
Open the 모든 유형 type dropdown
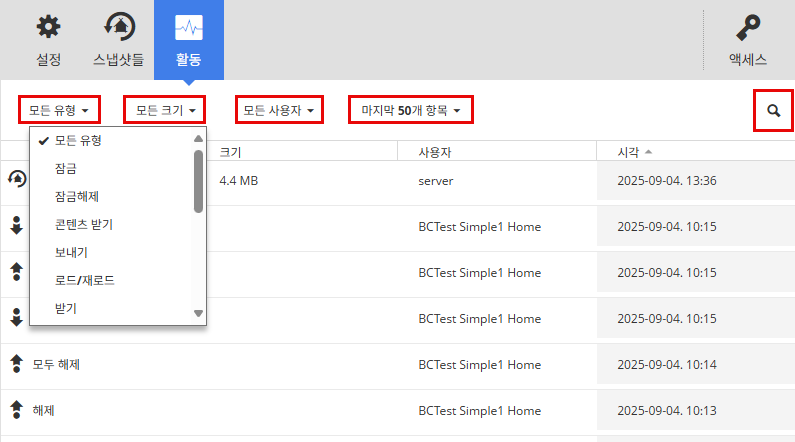click(x=59, y=109)
